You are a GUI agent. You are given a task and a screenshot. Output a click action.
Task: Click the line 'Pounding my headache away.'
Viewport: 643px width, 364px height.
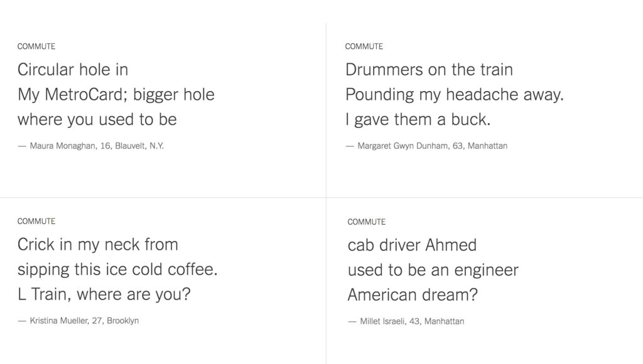click(455, 95)
